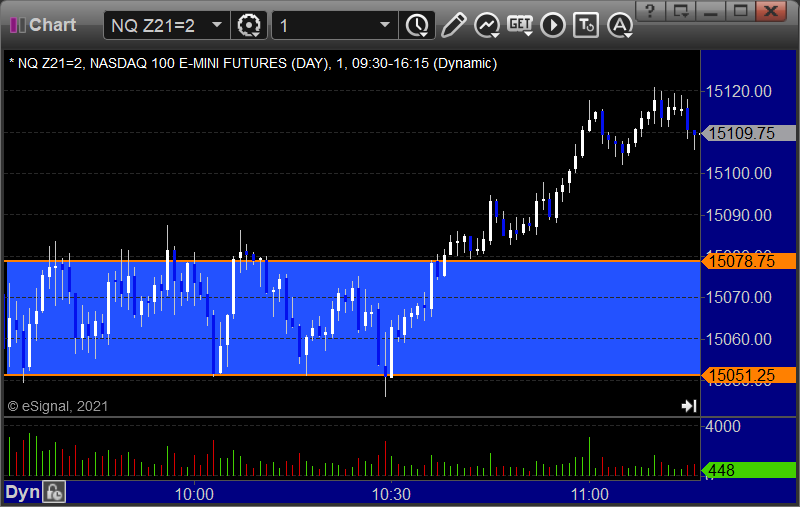Select the 15051.25 orange price marker

point(748,375)
